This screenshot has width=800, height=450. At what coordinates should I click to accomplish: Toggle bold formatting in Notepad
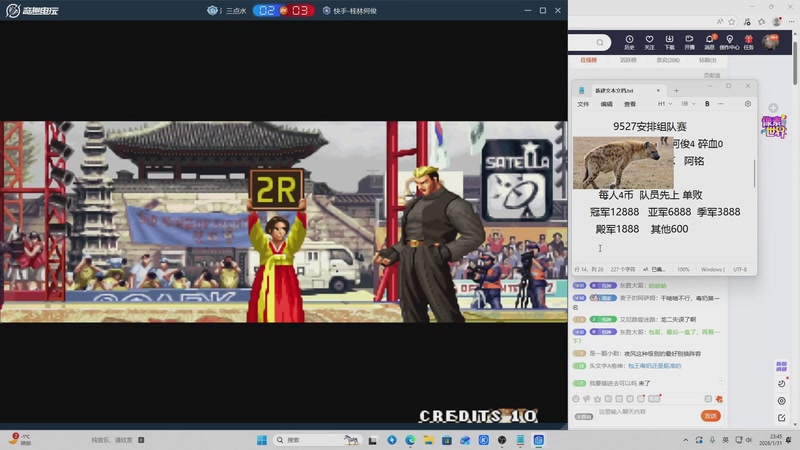[707, 104]
